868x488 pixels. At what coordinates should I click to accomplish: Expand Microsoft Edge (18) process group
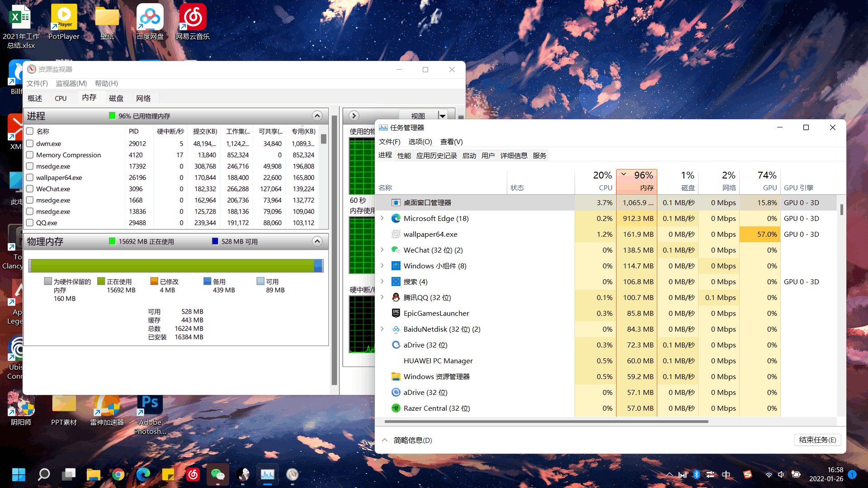pyautogui.click(x=382, y=218)
